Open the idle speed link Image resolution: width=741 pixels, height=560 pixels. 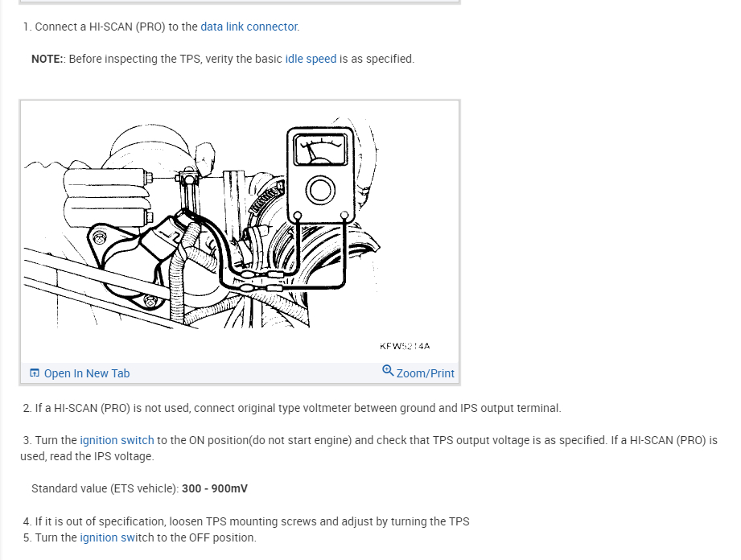pyautogui.click(x=311, y=59)
